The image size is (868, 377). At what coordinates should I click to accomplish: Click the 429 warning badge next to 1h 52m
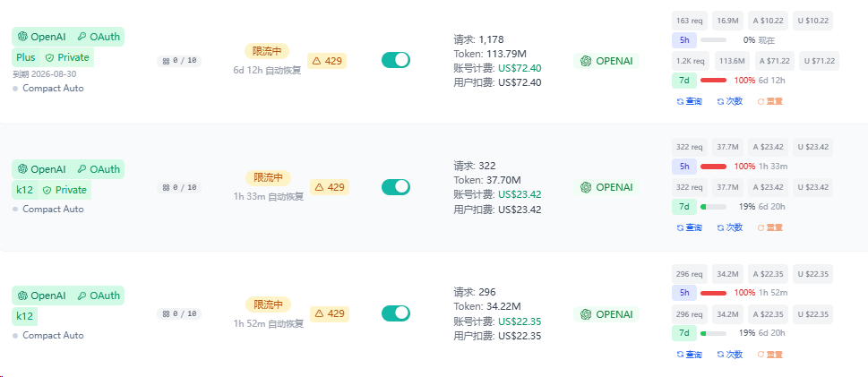coord(330,313)
